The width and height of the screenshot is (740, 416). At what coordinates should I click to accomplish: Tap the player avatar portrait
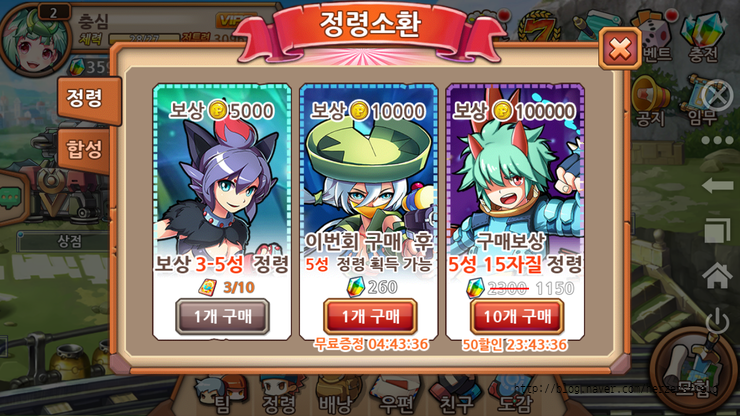coord(35,40)
